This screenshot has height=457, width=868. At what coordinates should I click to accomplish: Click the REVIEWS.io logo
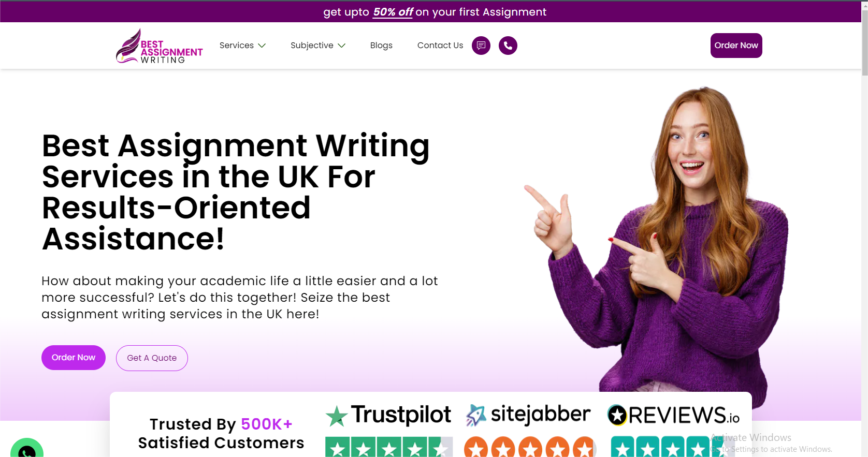[x=673, y=415]
